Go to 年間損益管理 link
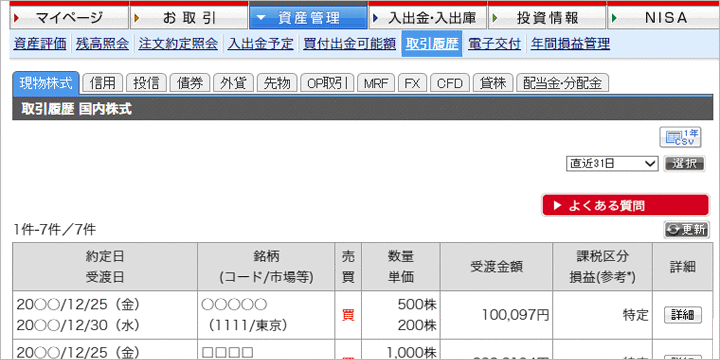 click(x=570, y=44)
